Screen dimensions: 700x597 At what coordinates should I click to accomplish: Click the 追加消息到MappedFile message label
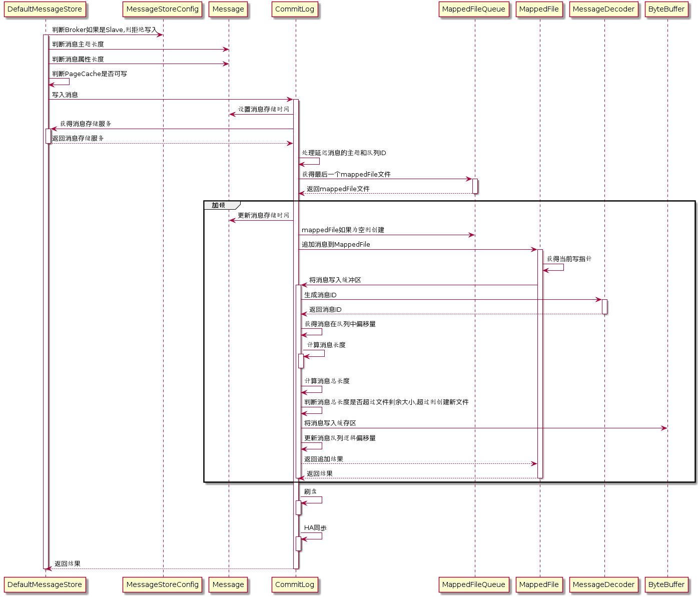coord(336,245)
